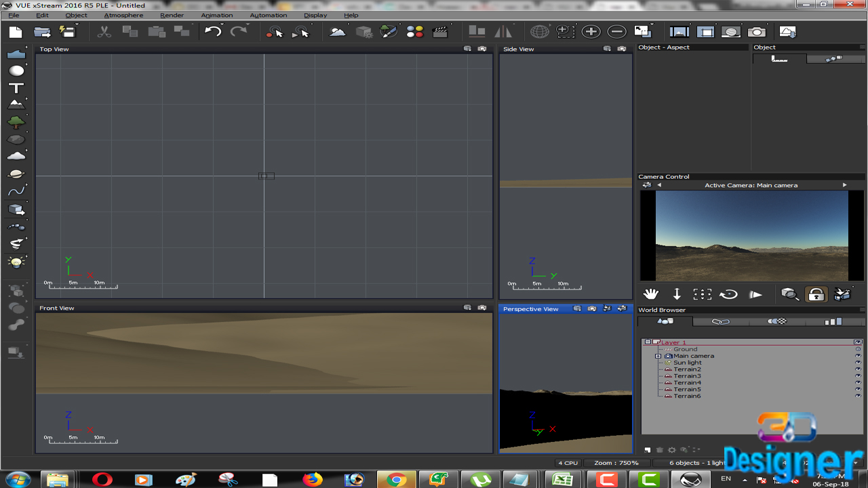Toggle visibility of Main camera
Viewport: 868px width, 488px height.
click(858, 356)
